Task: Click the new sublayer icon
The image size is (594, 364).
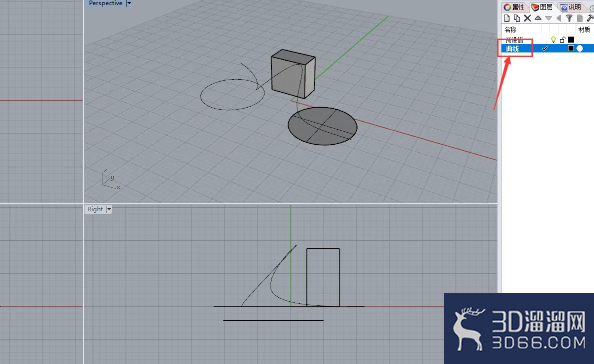Action: click(x=517, y=18)
